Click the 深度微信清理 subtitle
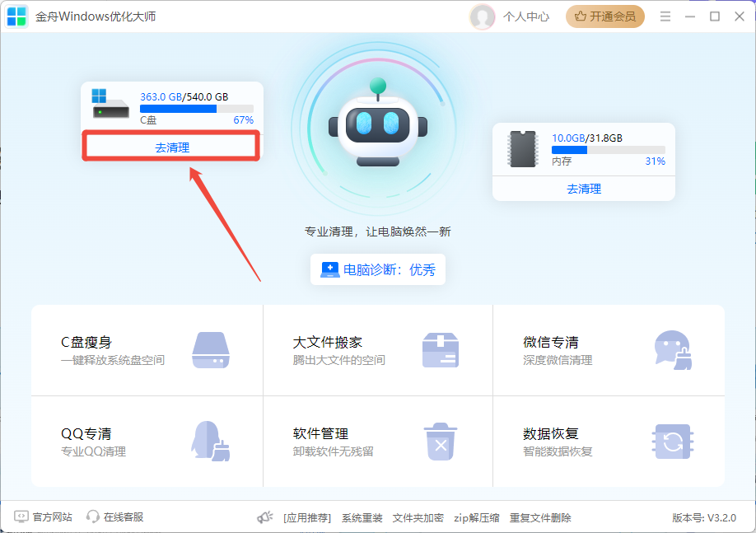This screenshot has width=756, height=533. (x=558, y=360)
